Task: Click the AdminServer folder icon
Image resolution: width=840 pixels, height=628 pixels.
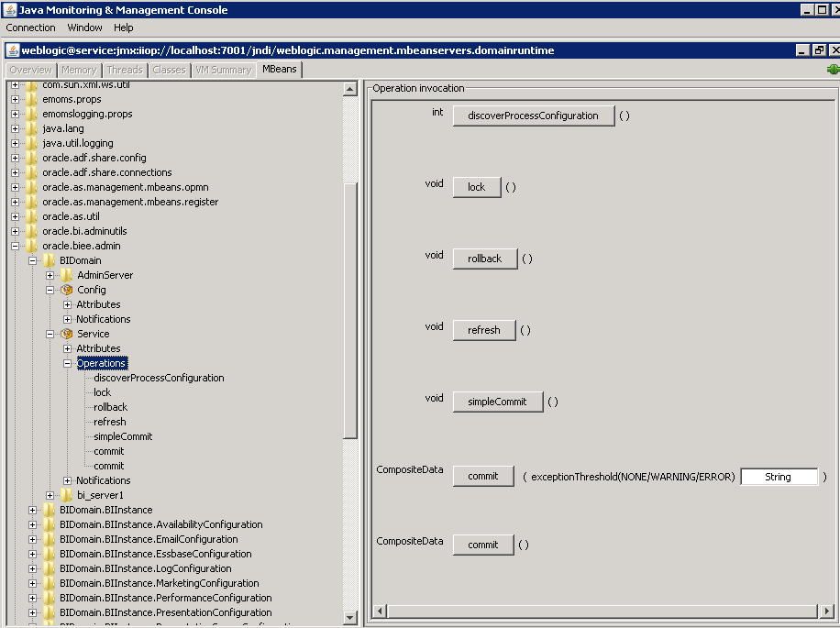Action: (x=66, y=275)
